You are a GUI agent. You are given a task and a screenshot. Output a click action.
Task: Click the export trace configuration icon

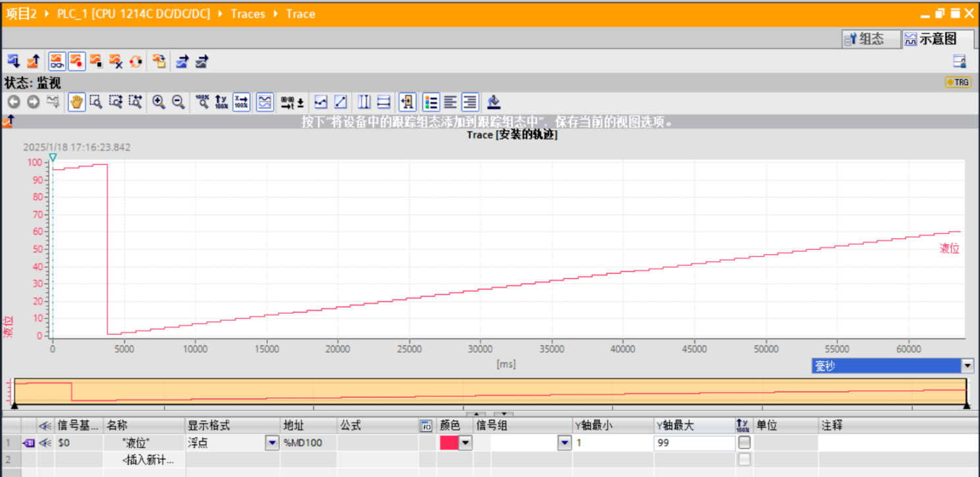pos(182,61)
